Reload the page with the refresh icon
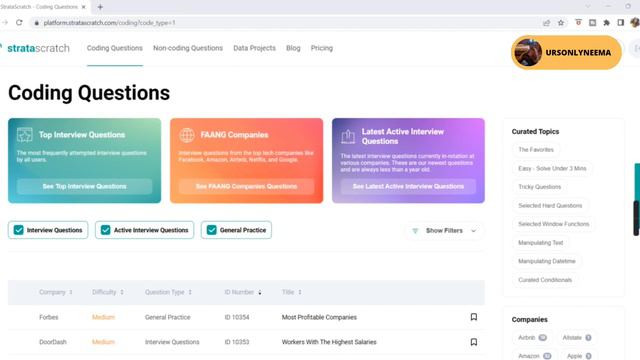This screenshot has width=640, height=360. 19,22
